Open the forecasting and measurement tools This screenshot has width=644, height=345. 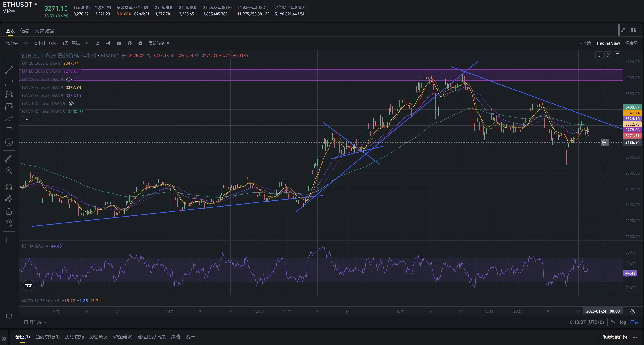(9, 106)
